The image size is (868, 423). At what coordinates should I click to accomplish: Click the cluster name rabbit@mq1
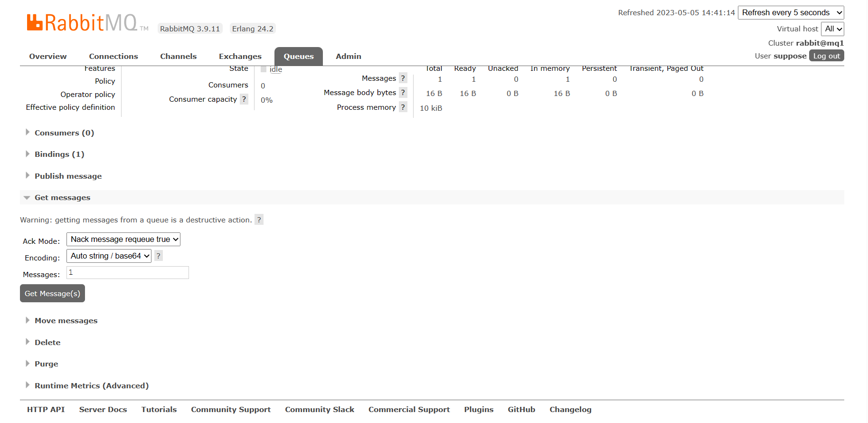point(820,43)
